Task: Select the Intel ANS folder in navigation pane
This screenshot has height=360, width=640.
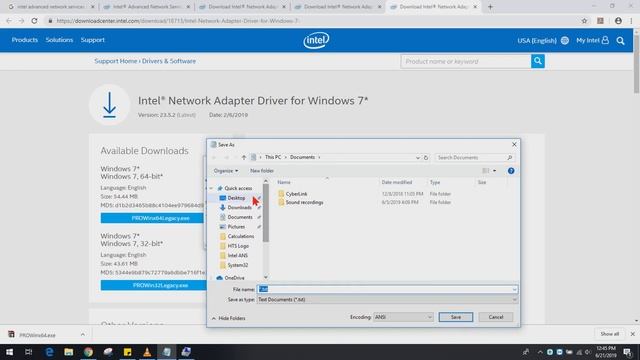Action: click(x=238, y=256)
